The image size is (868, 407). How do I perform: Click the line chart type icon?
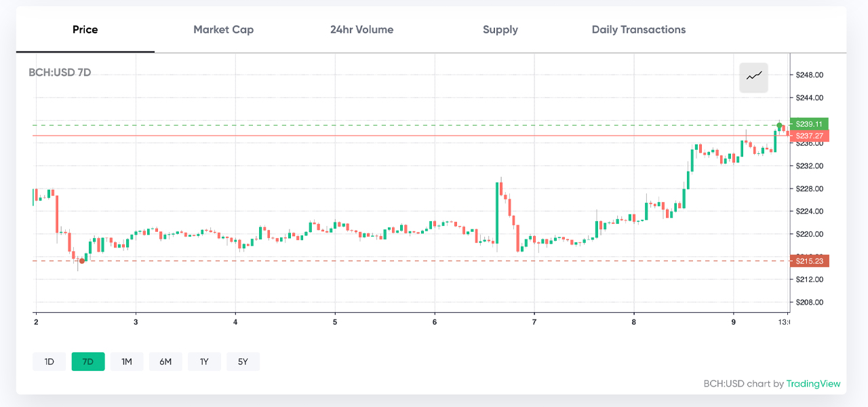[753, 76]
